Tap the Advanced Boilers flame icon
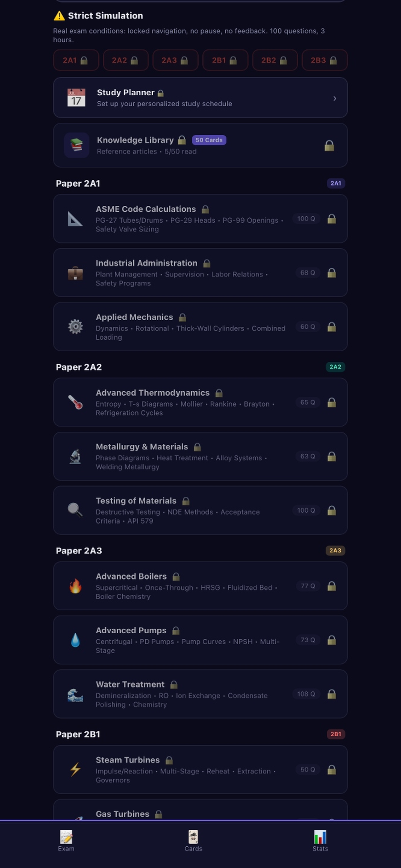The image size is (401, 868). click(75, 586)
